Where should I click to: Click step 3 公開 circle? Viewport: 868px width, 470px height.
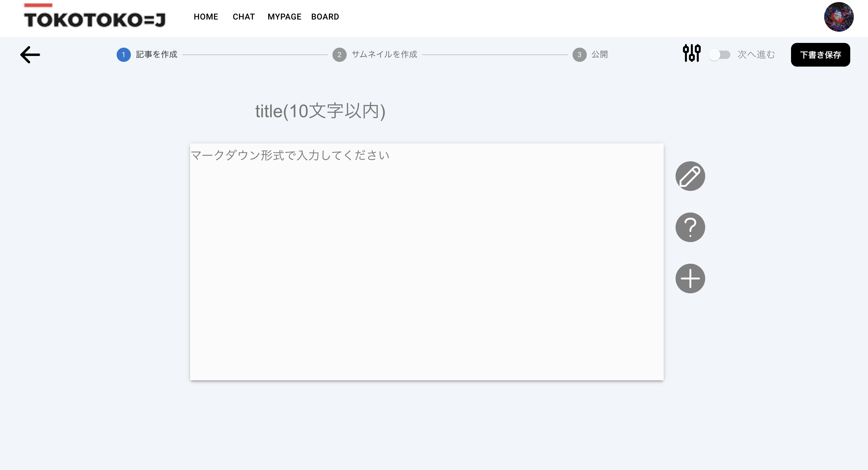tap(580, 54)
